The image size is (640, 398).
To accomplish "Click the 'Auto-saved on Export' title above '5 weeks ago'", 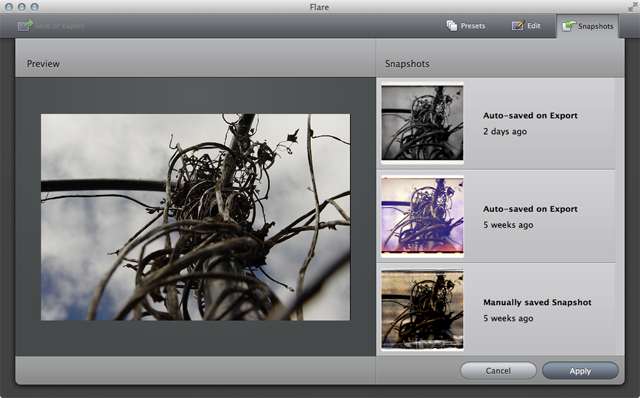I will tap(530, 209).
